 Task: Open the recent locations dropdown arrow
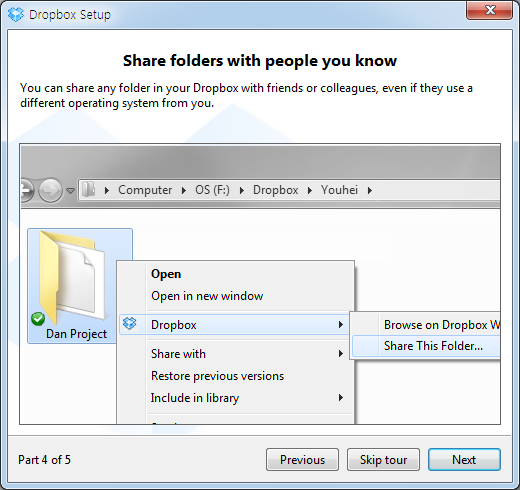[70, 191]
